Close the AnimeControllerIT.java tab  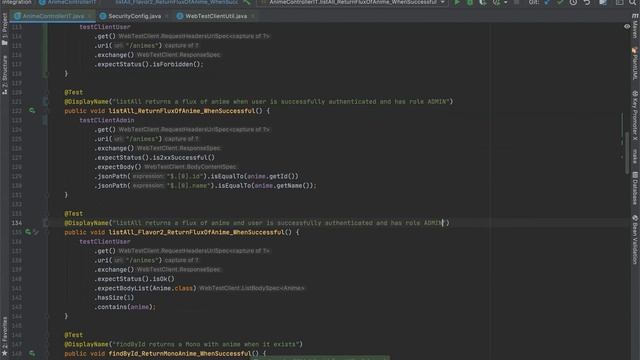point(90,16)
